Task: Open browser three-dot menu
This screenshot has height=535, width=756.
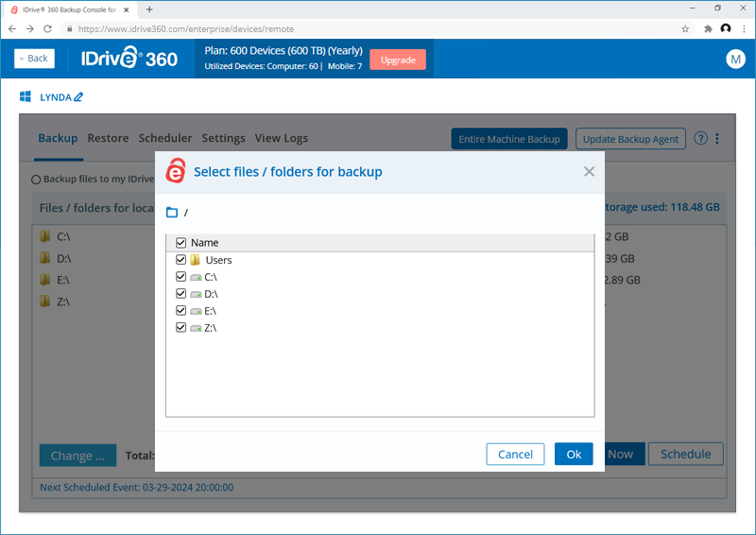Action: click(745, 29)
